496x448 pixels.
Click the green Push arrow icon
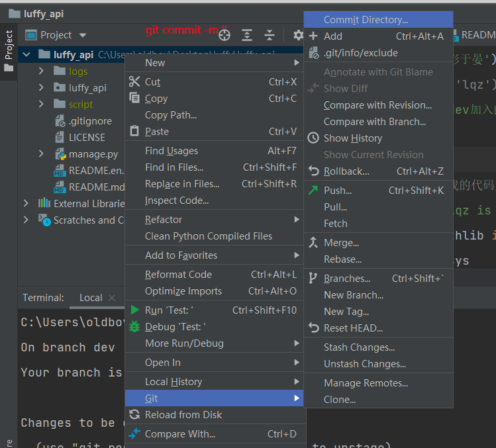click(313, 190)
